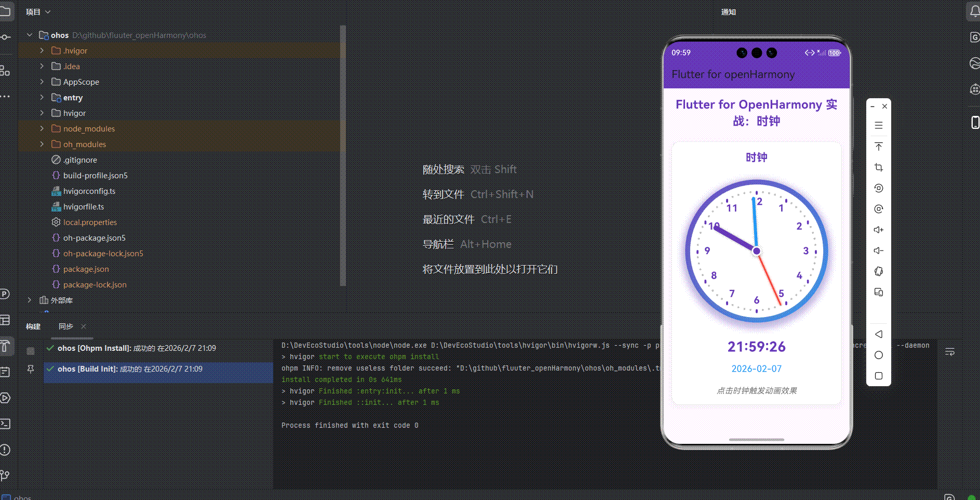The image size is (980, 500).
Task: Open the Commit tool window icon
Action: (5, 37)
